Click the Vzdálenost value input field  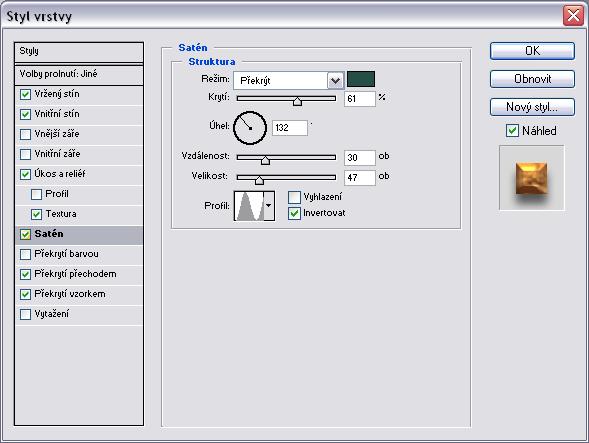pyautogui.click(x=359, y=158)
